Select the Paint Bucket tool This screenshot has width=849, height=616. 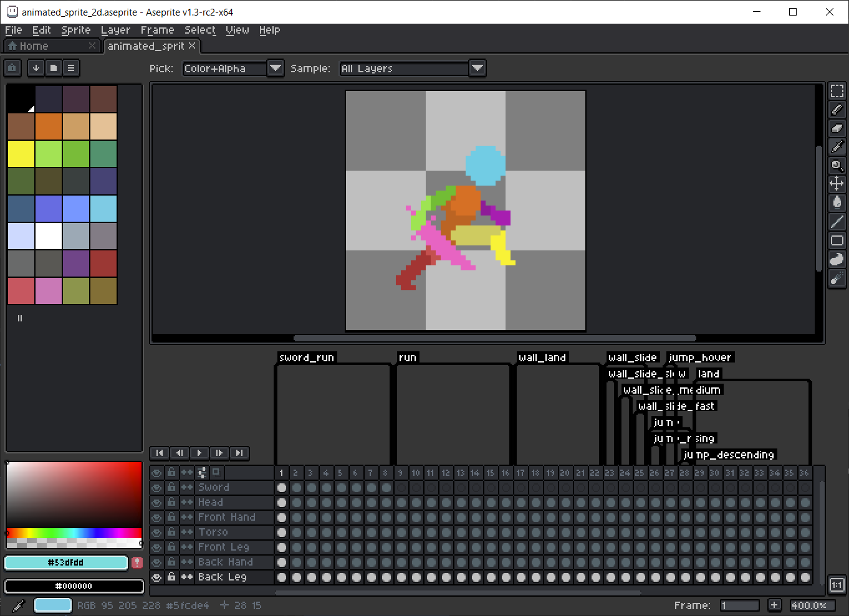click(x=837, y=202)
